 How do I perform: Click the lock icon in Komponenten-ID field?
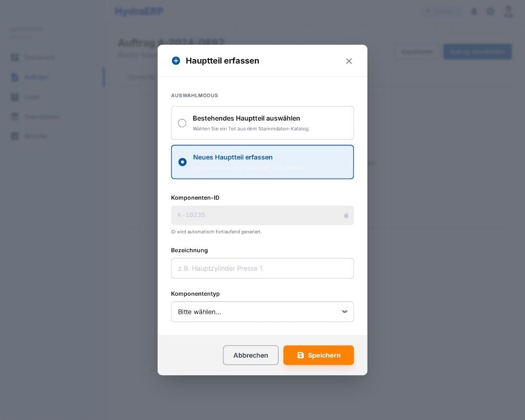pyautogui.click(x=346, y=215)
